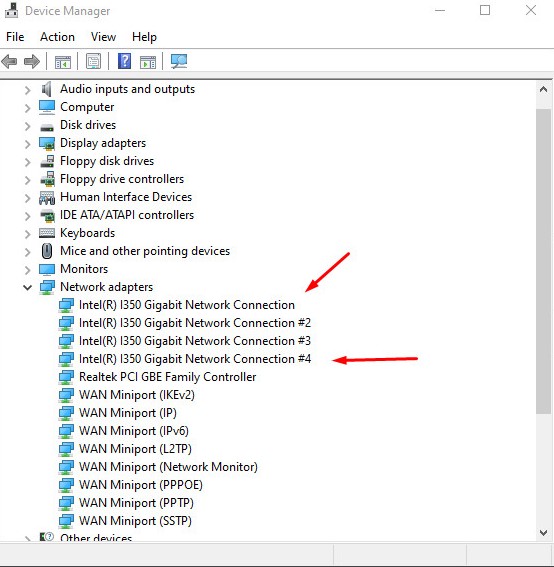
Task: Click the Human Interface Devices icon
Action: pyautogui.click(x=47, y=197)
